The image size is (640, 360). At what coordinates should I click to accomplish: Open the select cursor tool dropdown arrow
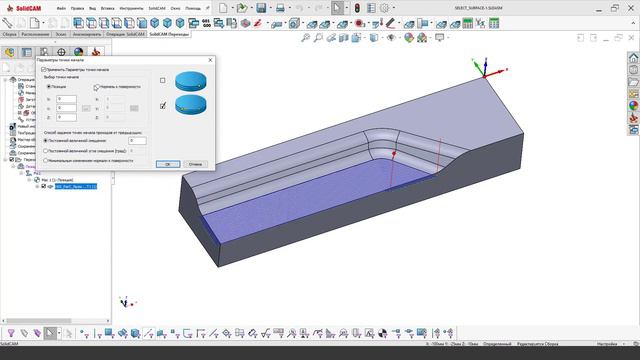pyautogui.click(x=347, y=8)
